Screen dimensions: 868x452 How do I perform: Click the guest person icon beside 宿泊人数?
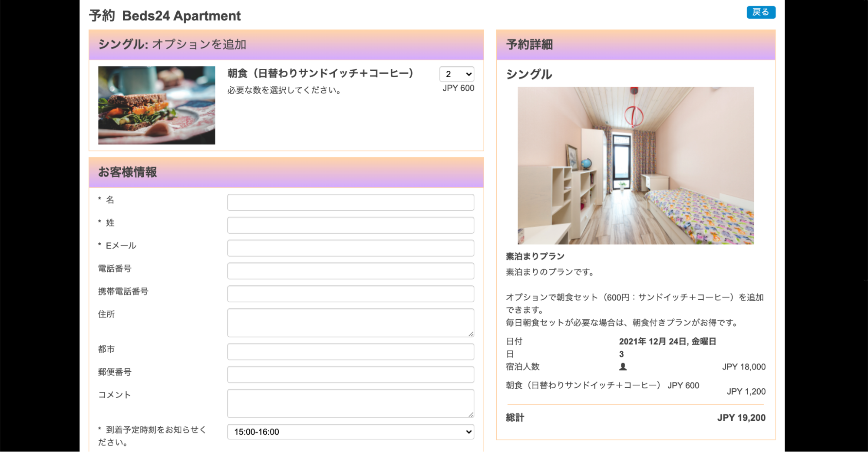point(623,367)
